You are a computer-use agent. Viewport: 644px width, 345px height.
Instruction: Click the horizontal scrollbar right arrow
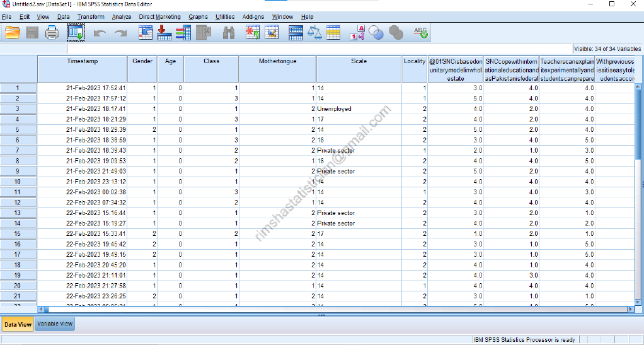[631, 309]
